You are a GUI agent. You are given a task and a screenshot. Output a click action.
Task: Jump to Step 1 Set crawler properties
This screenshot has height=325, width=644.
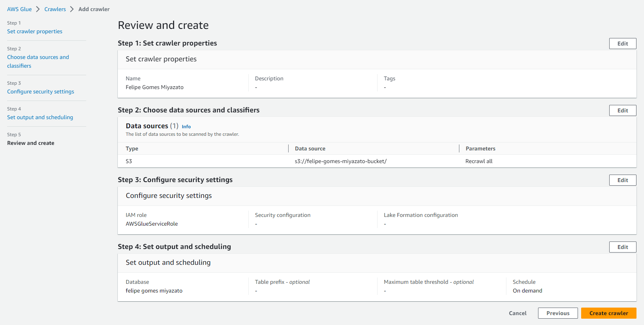(x=35, y=31)
